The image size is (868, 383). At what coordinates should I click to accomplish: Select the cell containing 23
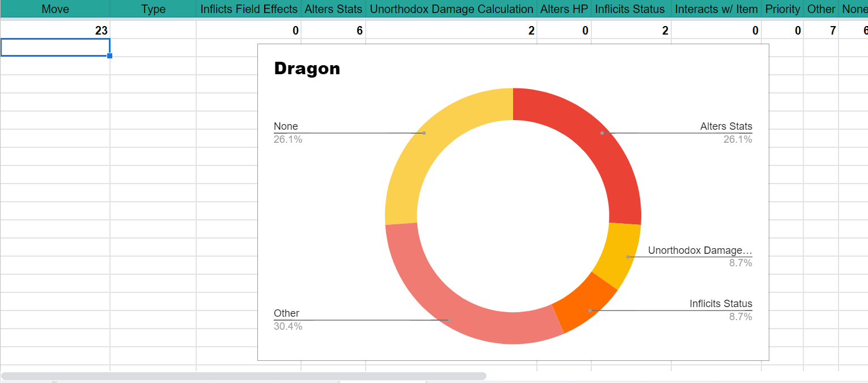(x=55, y=31)
